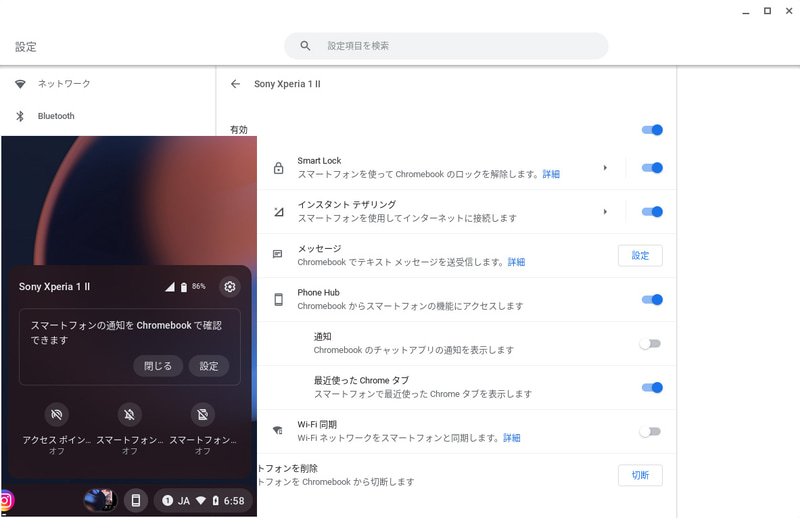800x518 pixels.
Task: Toggle the hotspot icon in Phone Hub
Action: 57,414
